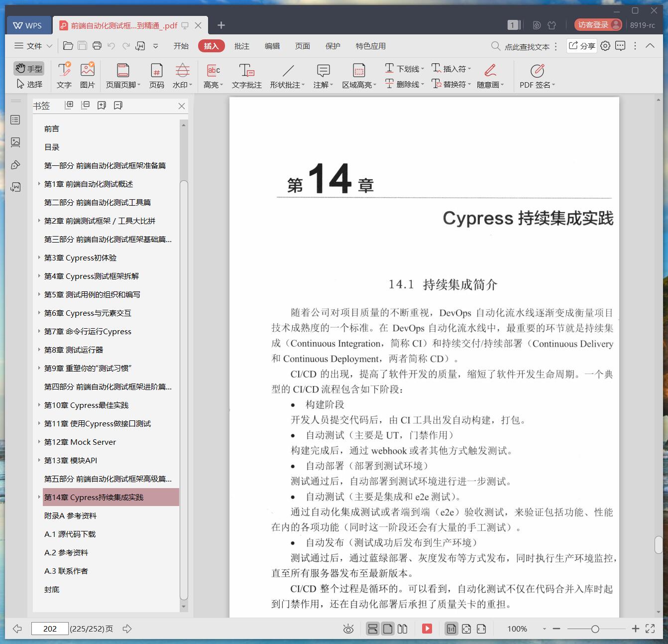668x644 pixels.
Task: Add page numbers with 页码
Action: coord(156,75)
